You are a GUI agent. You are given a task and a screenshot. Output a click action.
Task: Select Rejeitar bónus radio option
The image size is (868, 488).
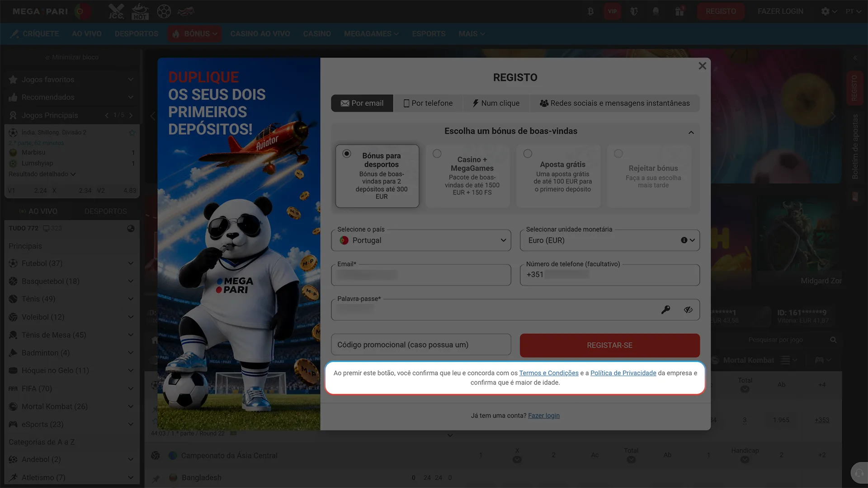618,154
